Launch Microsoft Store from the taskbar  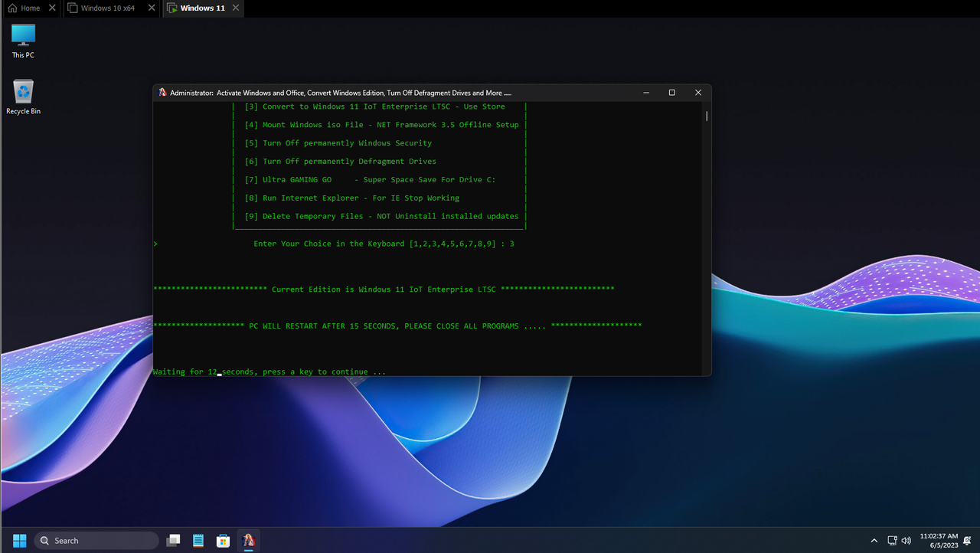[224, 541]
